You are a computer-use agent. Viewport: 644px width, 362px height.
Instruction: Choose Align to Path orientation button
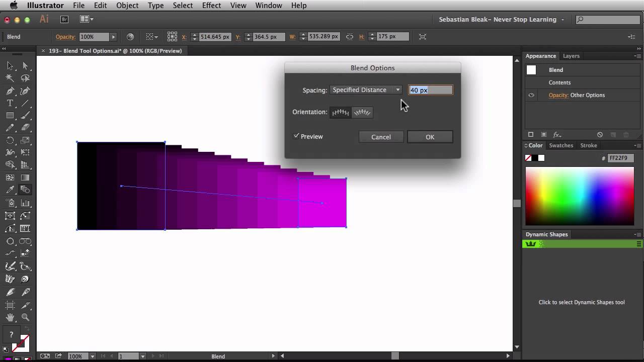tap(362, 112)
